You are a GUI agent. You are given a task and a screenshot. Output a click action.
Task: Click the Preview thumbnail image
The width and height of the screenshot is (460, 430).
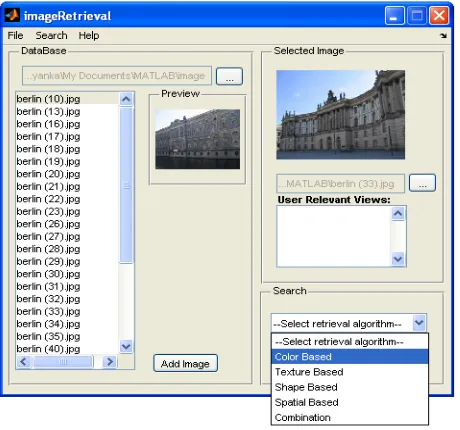click(198, 139)
